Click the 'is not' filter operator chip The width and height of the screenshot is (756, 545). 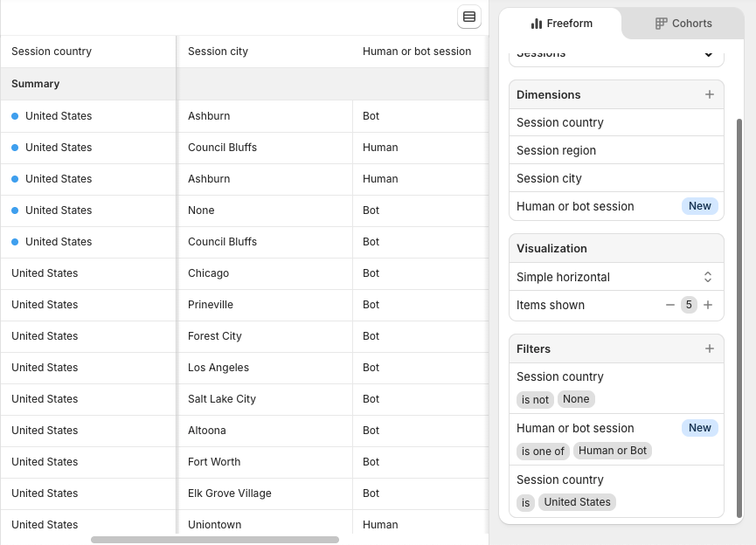[x=535, y=399]
